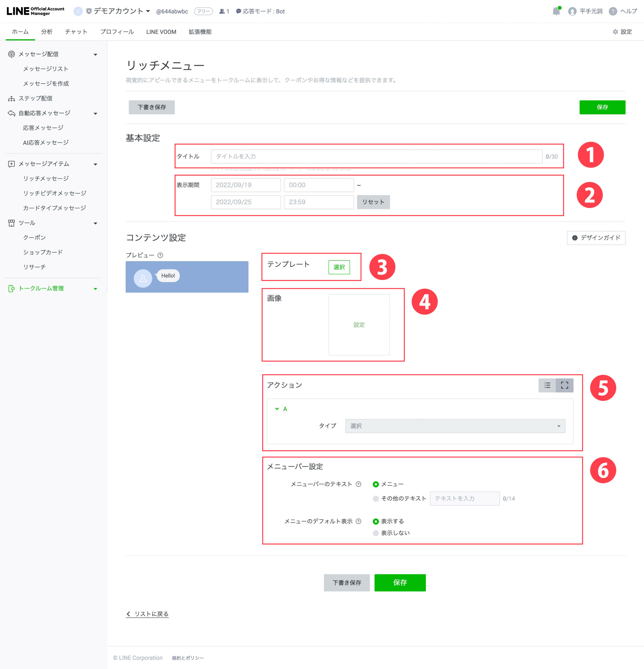This screenshot has width=644, height=669.
Task: Click top green 保存 button
Action: [602, 107]
